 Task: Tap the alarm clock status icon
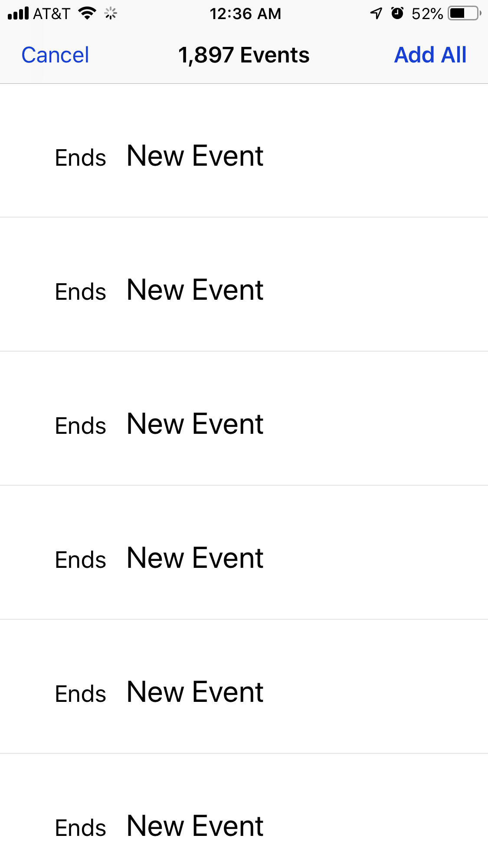click(397, 13)
